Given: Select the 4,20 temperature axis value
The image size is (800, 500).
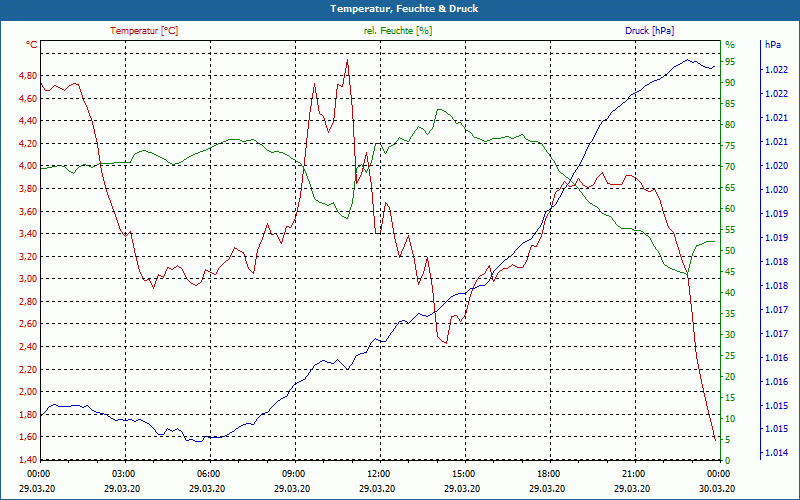Looking at the screenshot, I should 28,143.
